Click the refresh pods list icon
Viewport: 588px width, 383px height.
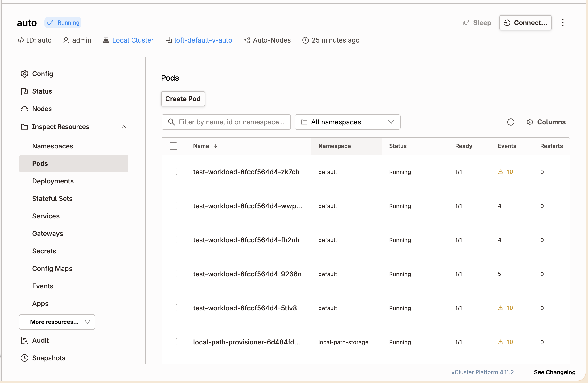click(x=511, y=122)
